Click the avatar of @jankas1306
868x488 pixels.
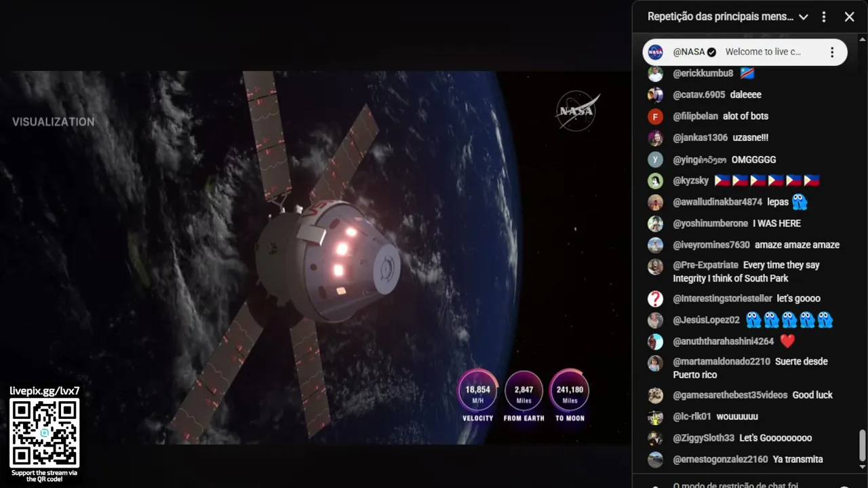[655, 138]
